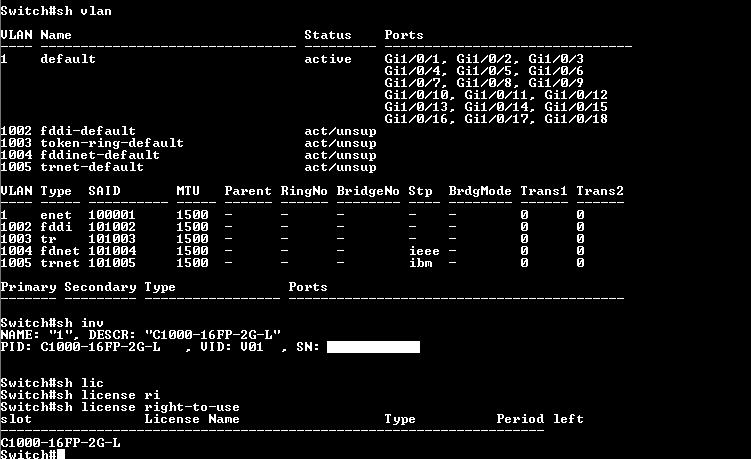This screenshot has height=459, width=751.
Task: Click the 'Status' column header
Action: click(328, 35)
